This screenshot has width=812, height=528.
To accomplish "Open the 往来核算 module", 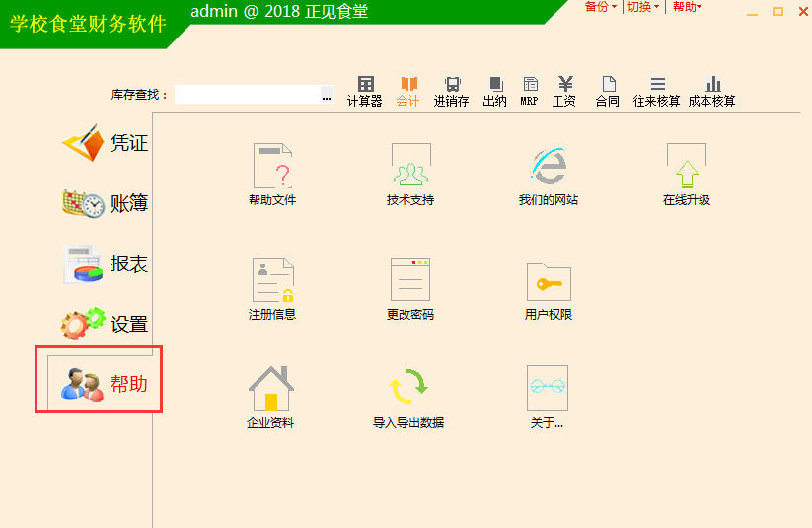I will coord(657,91).
